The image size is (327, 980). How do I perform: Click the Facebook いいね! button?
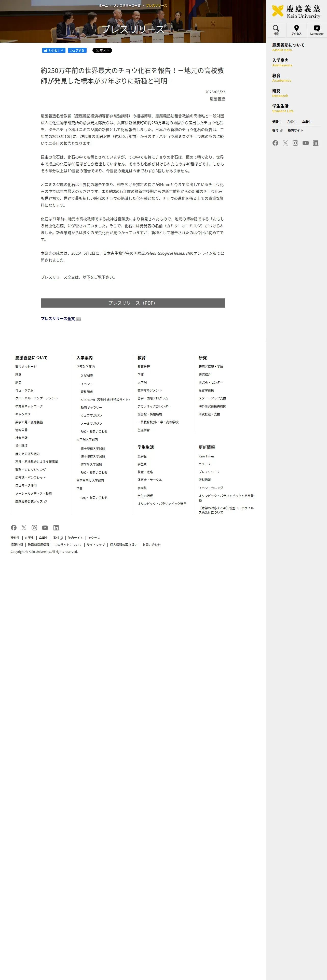point(54,50)
